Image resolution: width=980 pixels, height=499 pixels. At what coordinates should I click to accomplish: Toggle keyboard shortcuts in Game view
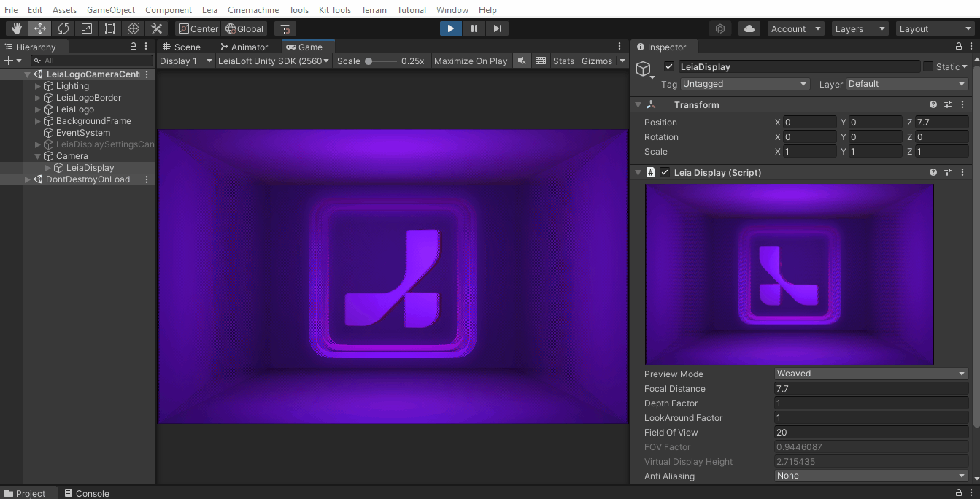541,61
